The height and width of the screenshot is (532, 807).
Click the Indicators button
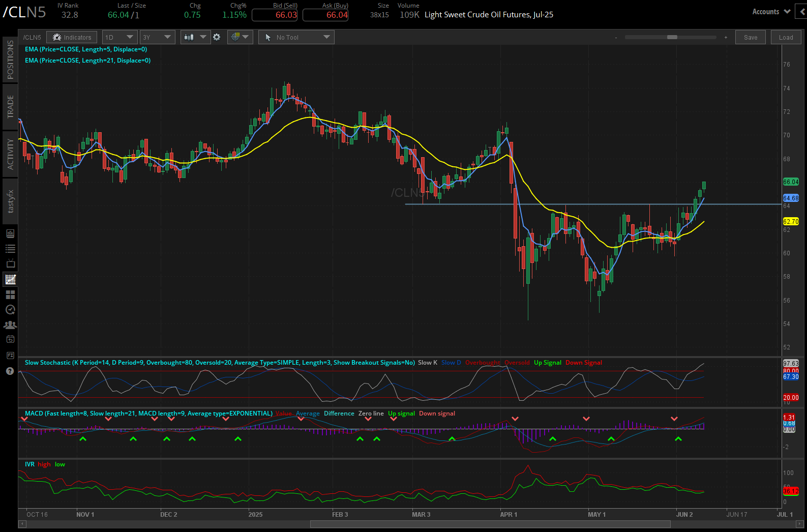[72, 37]
